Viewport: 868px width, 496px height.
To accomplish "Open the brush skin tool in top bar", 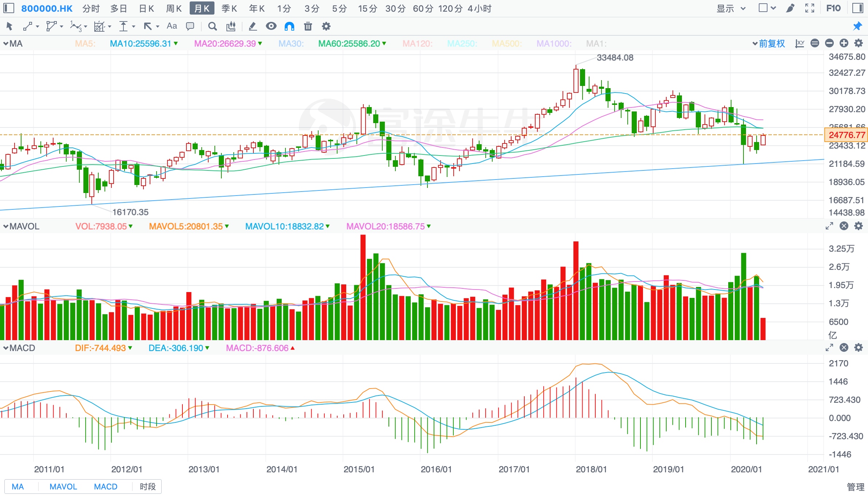I will pos(790,8).
